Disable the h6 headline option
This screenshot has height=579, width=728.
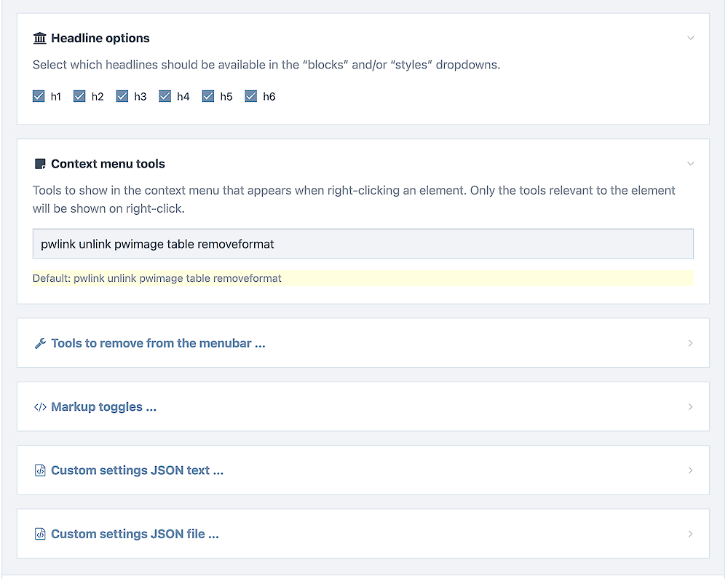click(250, 96)
